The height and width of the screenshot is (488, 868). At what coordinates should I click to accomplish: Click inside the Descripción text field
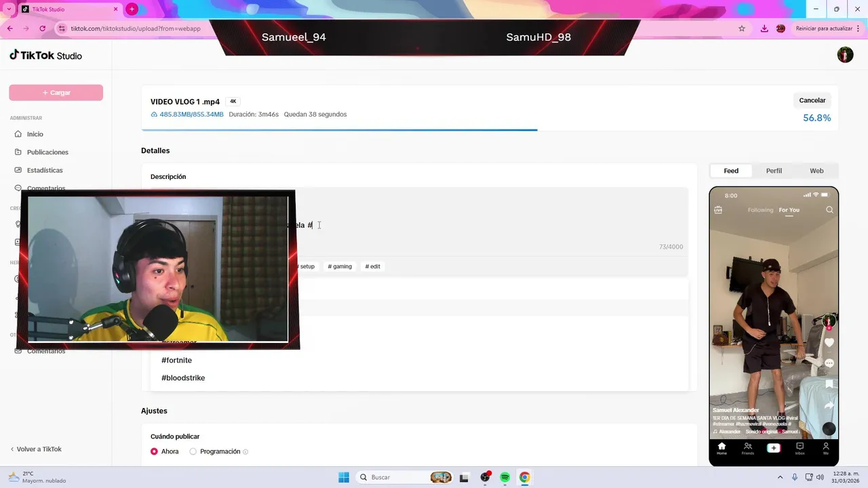pos(419,222)
